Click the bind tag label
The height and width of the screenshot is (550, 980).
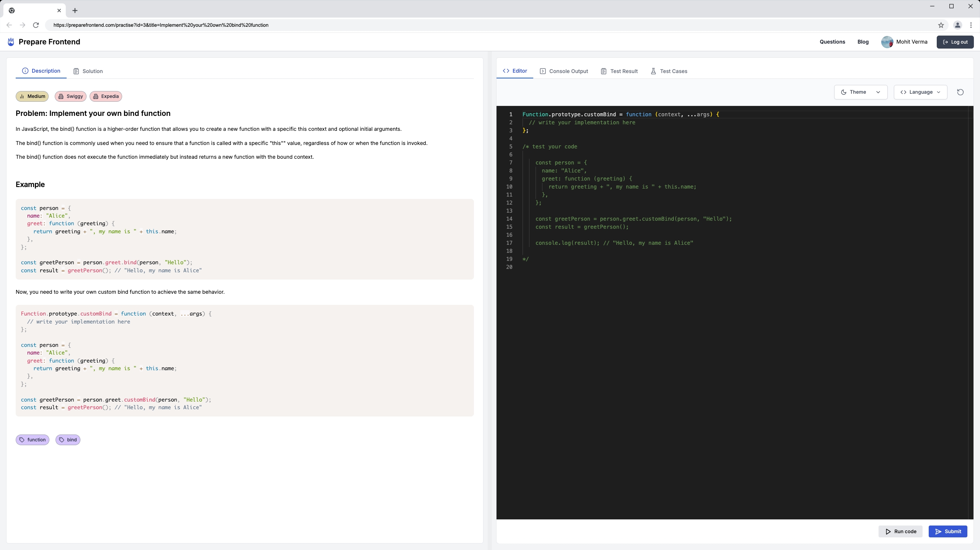coord(71,440)
